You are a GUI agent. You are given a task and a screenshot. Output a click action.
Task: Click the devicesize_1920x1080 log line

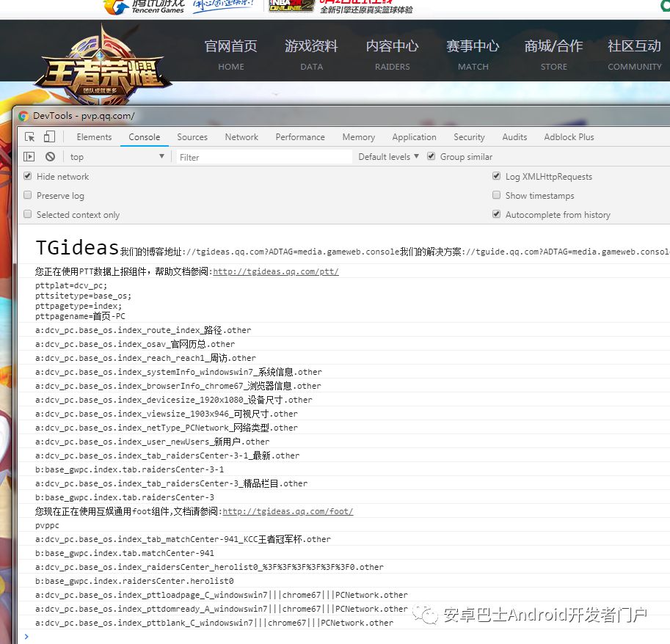pos(173,400)
